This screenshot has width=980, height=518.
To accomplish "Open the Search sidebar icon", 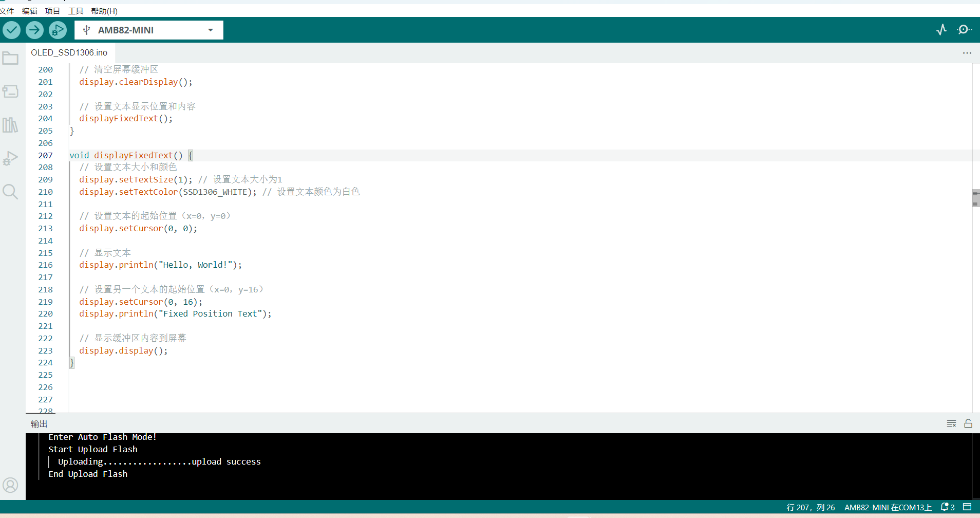I will coord(10,192).
